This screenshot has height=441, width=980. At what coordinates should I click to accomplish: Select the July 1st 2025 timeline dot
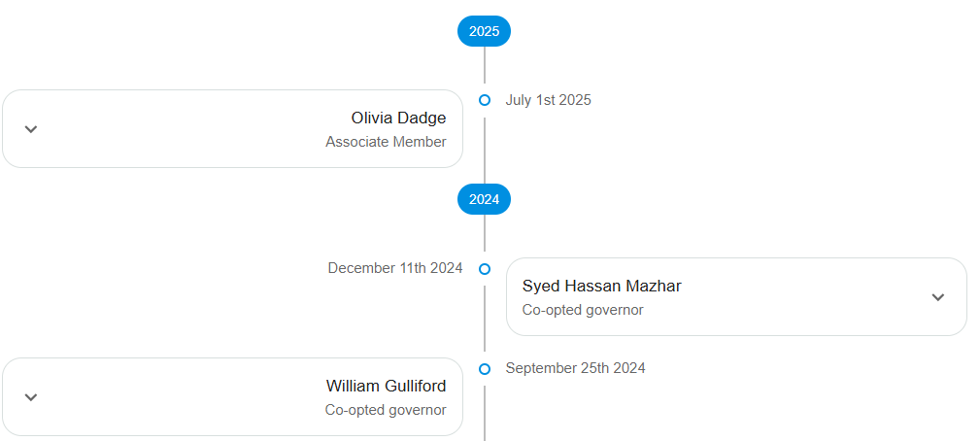tap(485, 100)
